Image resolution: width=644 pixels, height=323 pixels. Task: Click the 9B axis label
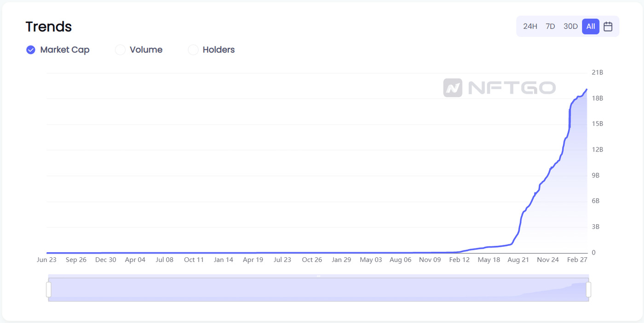tap(596, 176)
